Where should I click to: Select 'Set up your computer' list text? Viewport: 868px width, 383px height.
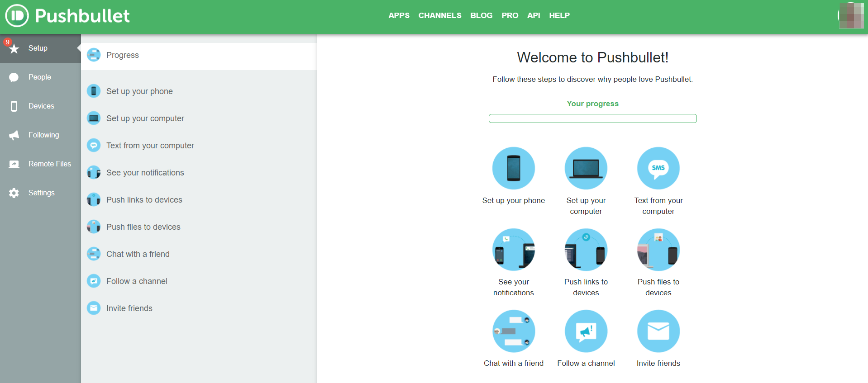[x=145, y=118]
